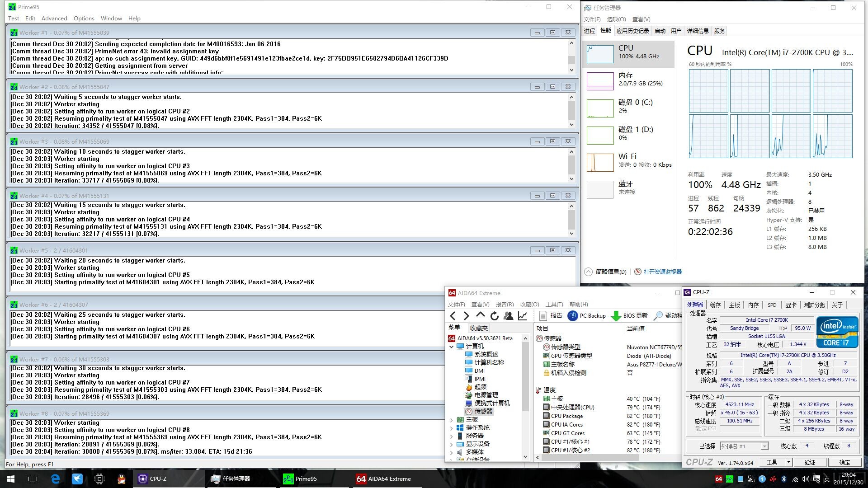Open Prime95 Advanced menu
Screen dimensions: 868x488
(54, 19)
